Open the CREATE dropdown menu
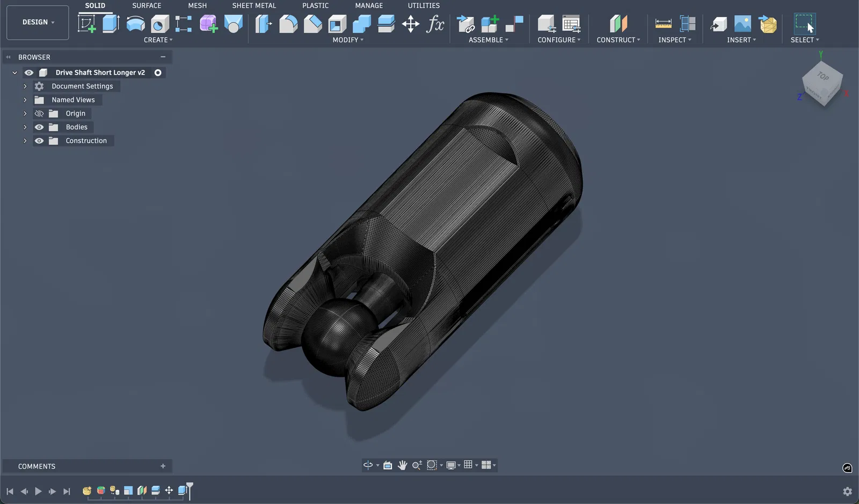 tap(158, 40)
